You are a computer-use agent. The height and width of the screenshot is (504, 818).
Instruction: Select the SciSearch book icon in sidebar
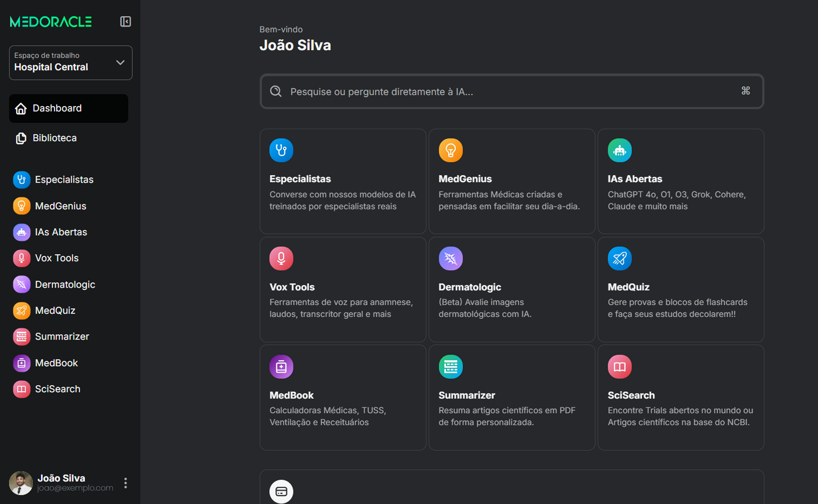click(x=21, y=389)
